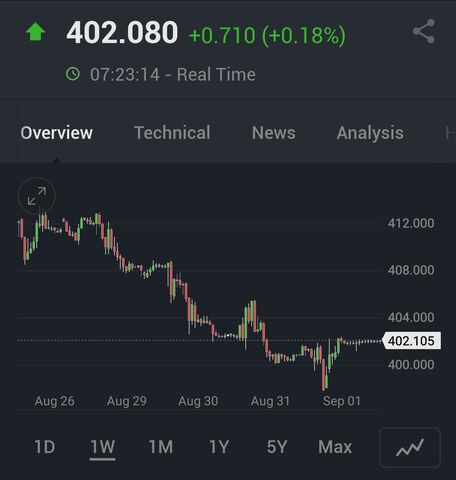
Task: Open the News tab
Action: coord(274,133)
